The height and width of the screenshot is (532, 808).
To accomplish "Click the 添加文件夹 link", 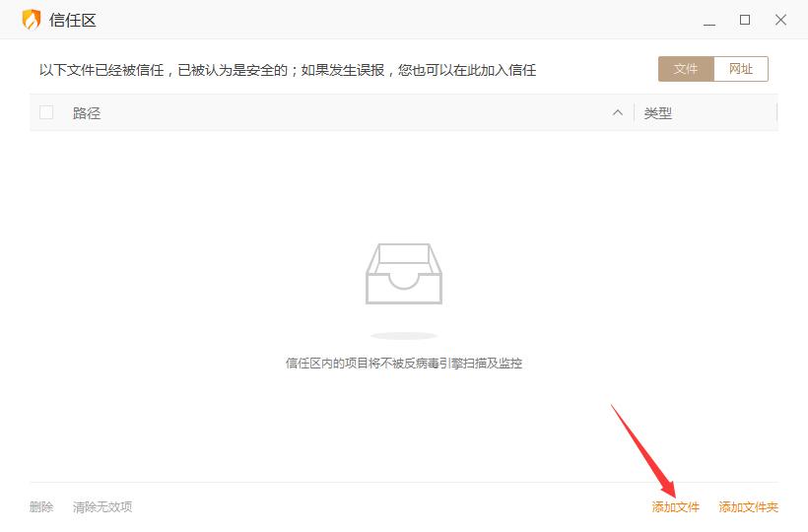I will click(748, 507).
